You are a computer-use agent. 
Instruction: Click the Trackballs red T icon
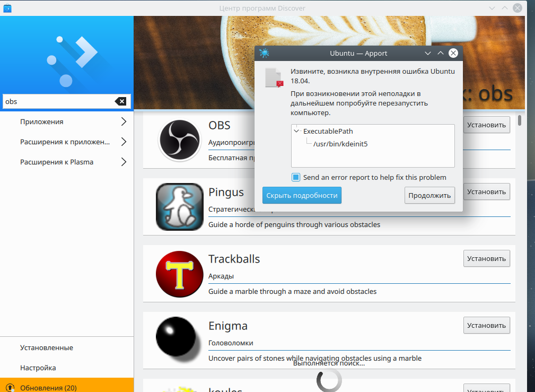pos(179,274)
